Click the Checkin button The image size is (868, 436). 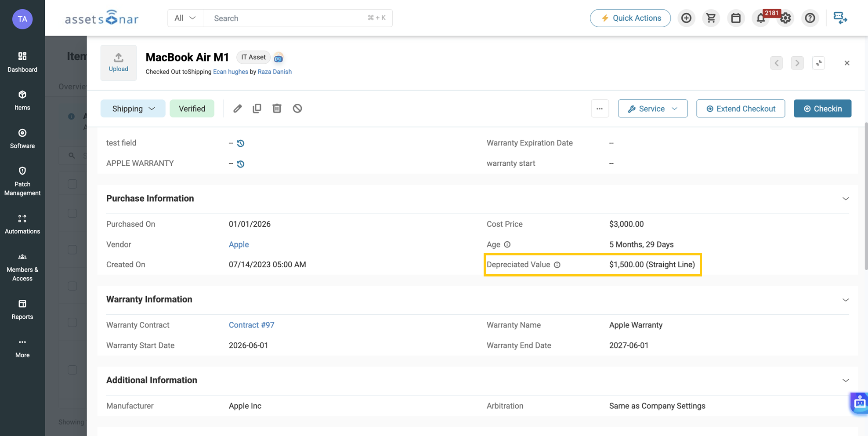point(822,109)
